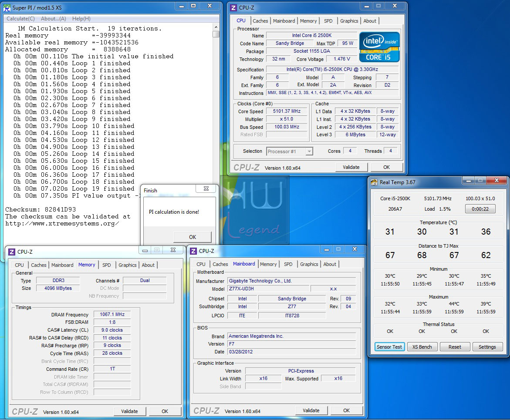Click Validate in the motherboard CPU-Z window

point(311,410)
